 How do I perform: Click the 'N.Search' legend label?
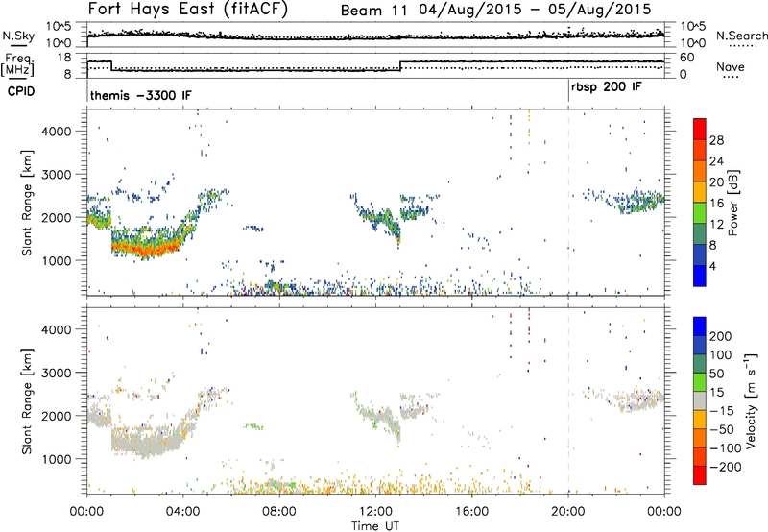coord(741,36)
